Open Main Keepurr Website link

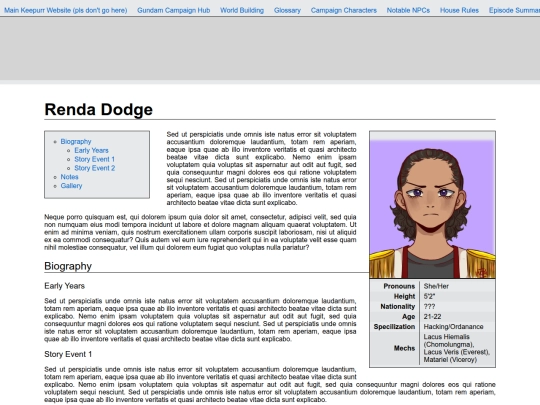65,10
